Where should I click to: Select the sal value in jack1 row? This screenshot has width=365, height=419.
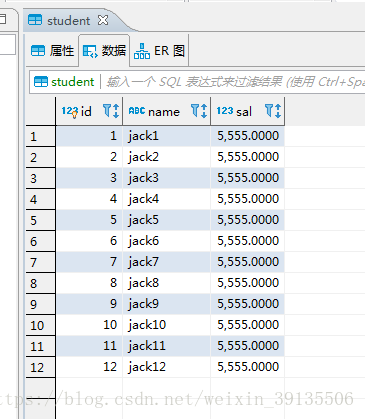(248, 136)
